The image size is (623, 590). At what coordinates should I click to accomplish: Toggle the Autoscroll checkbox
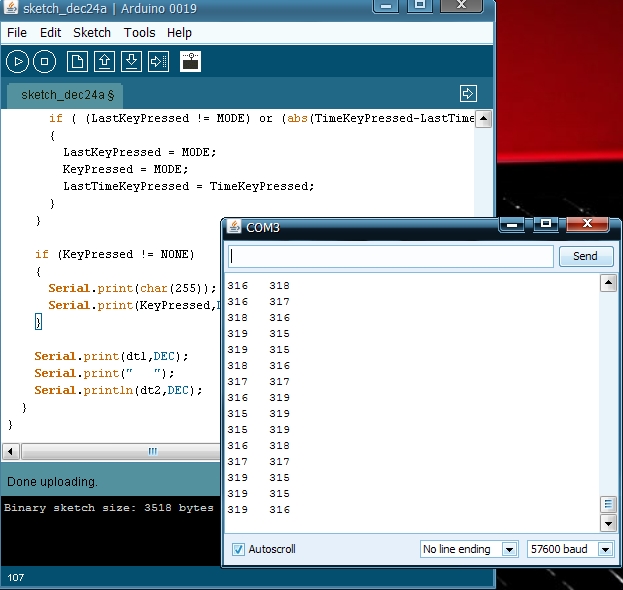[238, 549]
